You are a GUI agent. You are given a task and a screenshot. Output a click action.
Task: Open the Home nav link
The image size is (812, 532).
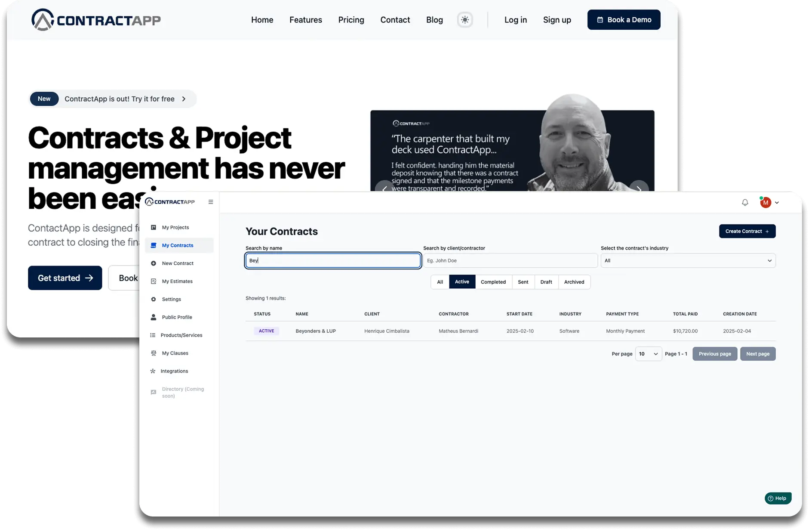click(262, 20)
